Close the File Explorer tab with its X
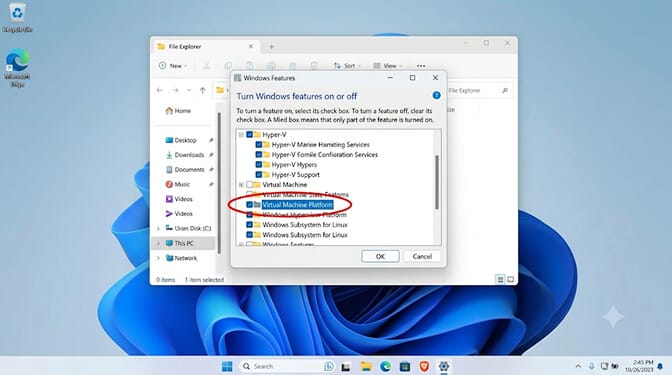 [251, 46]
